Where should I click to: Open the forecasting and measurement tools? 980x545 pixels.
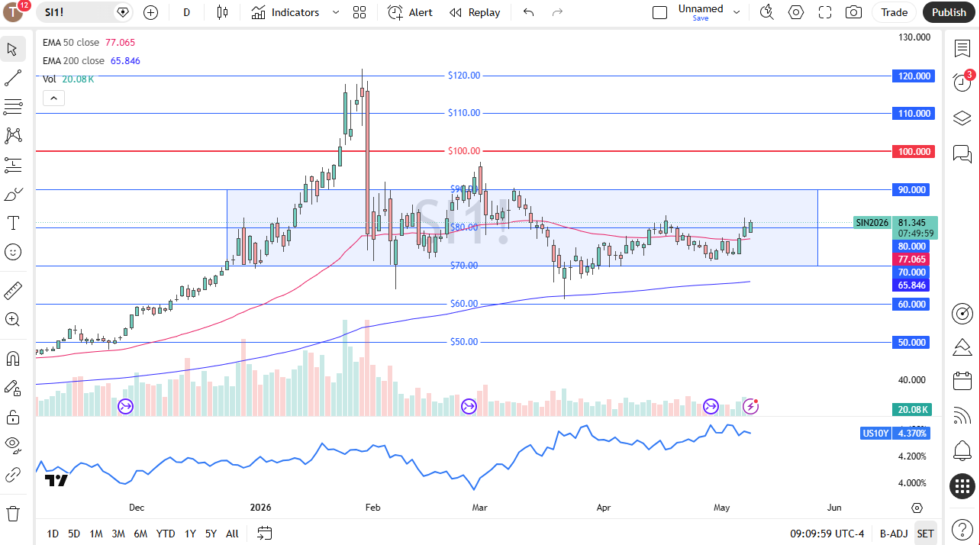tap(12, 164)
